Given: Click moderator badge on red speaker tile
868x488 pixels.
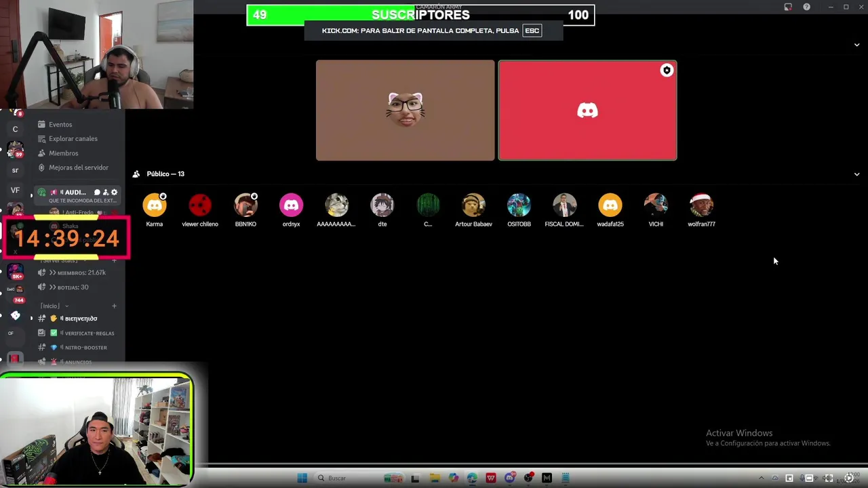Looking at the screenshot, I should point(667,70).
